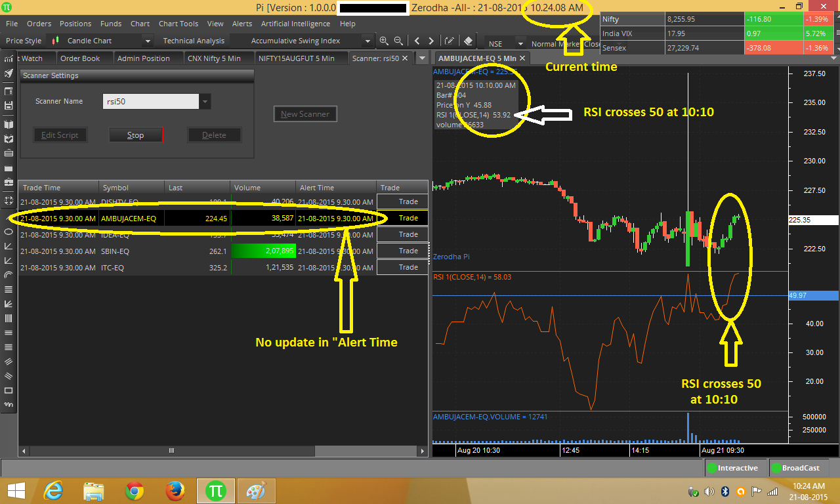Select the pencil draw tool in toolbar

coord(450,41)
